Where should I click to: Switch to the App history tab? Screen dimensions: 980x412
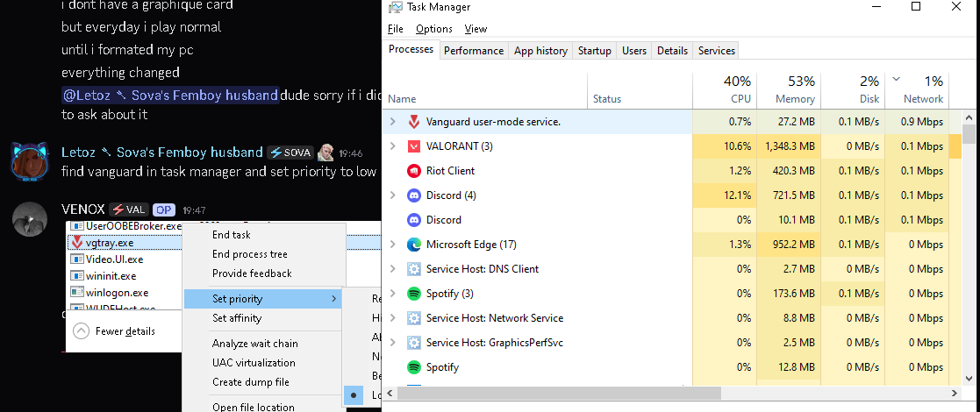pyautogui.click(x=540, y=51)
